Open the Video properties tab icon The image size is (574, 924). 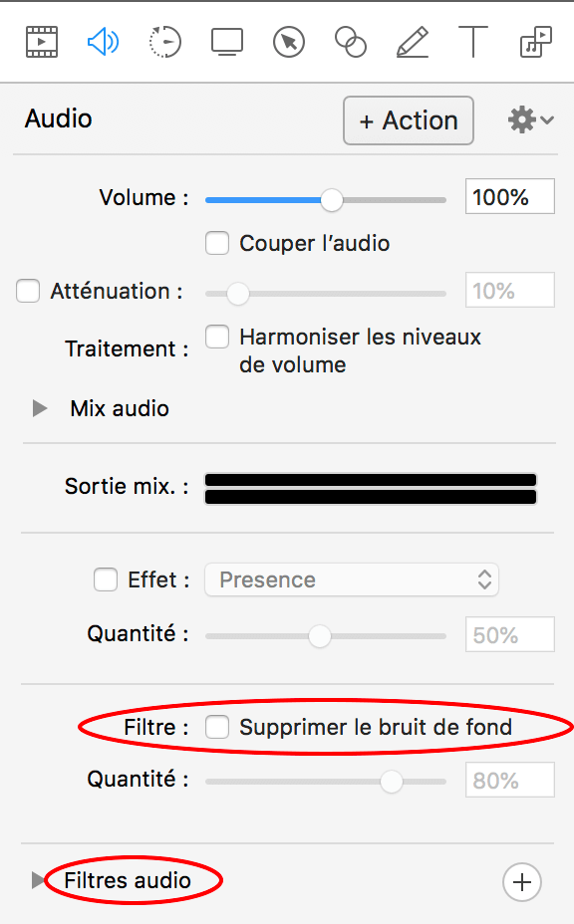tap(42, 42)
